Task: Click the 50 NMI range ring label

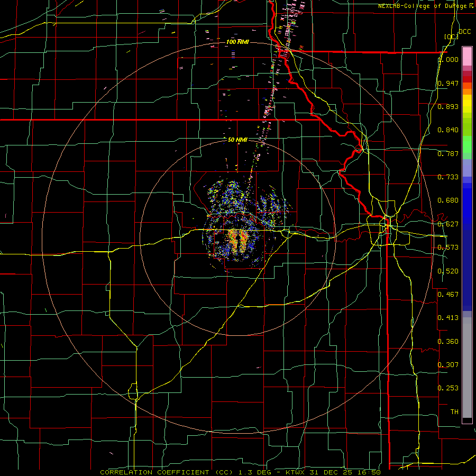Action: click(x=237, y=140)
